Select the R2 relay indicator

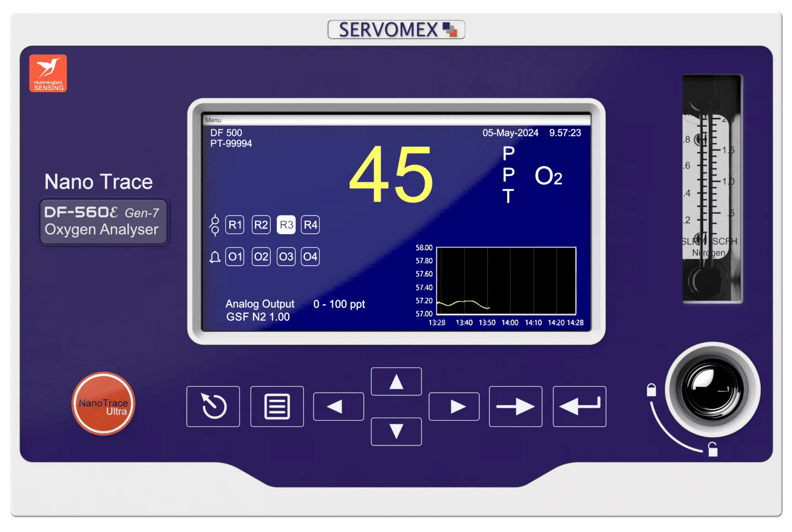[261, 225]
